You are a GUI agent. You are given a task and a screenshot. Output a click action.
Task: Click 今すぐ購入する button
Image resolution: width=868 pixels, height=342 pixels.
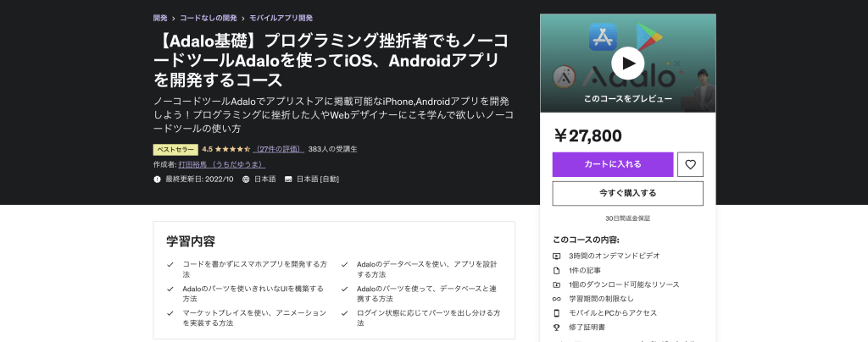(628, 193)
